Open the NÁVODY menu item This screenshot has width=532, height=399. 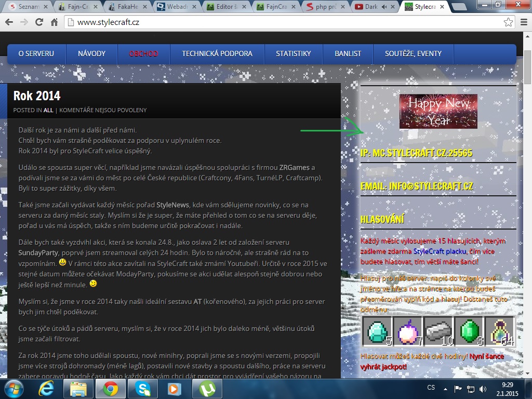coord(91,54)
